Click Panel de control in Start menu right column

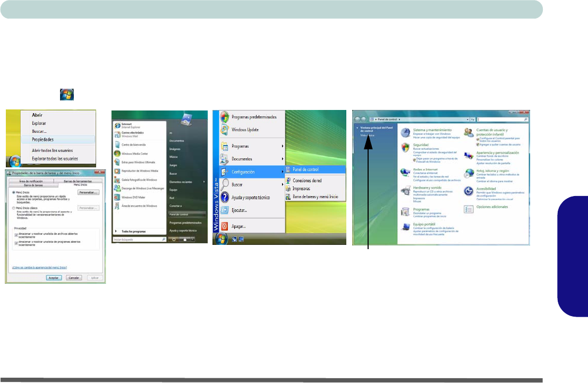click(x=187, y=214)
